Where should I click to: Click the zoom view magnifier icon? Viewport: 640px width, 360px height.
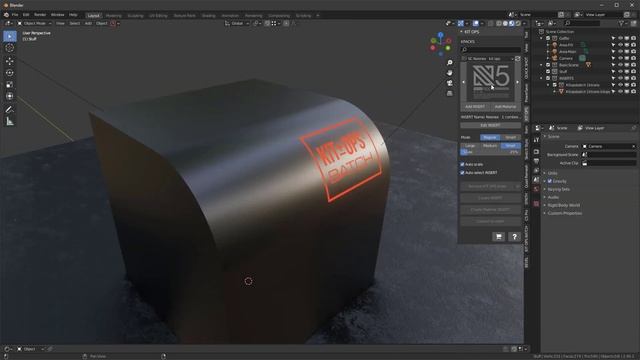pyautogui.click(x=449, y=62)
